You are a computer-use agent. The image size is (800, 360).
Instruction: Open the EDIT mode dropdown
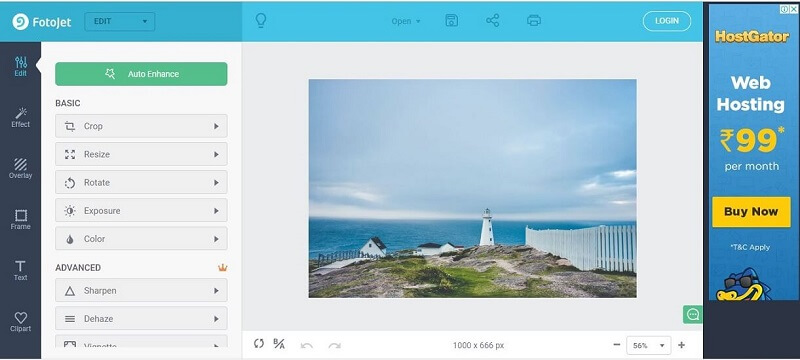pyautogui.click(x=120, y=21)
